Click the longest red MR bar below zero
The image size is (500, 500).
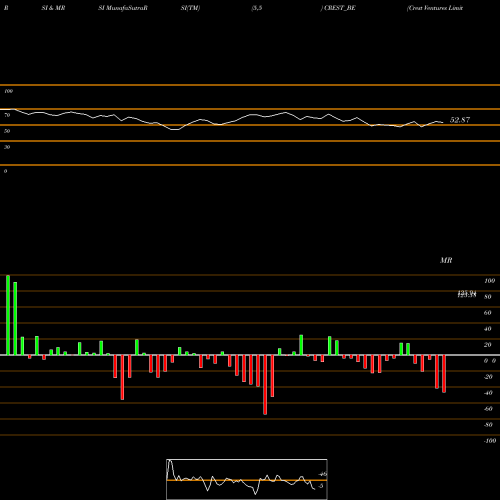[x=265, y=385]
